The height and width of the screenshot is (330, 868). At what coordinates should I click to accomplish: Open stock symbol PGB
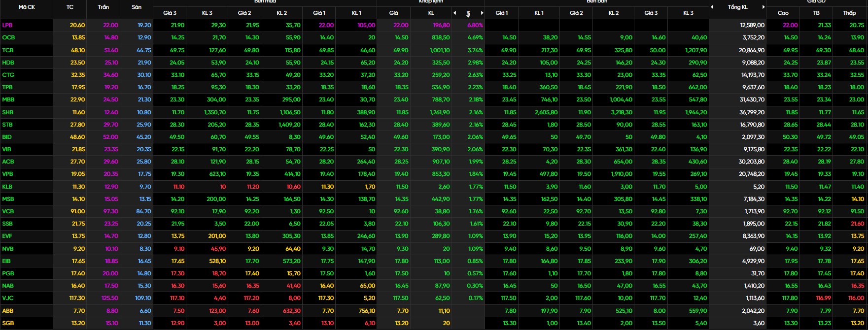click(x=8, y=273)
